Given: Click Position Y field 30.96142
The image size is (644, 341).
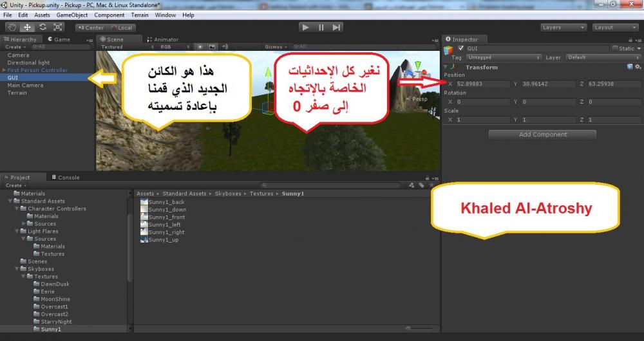Looking at the screenshot, I should pos(548,84).
